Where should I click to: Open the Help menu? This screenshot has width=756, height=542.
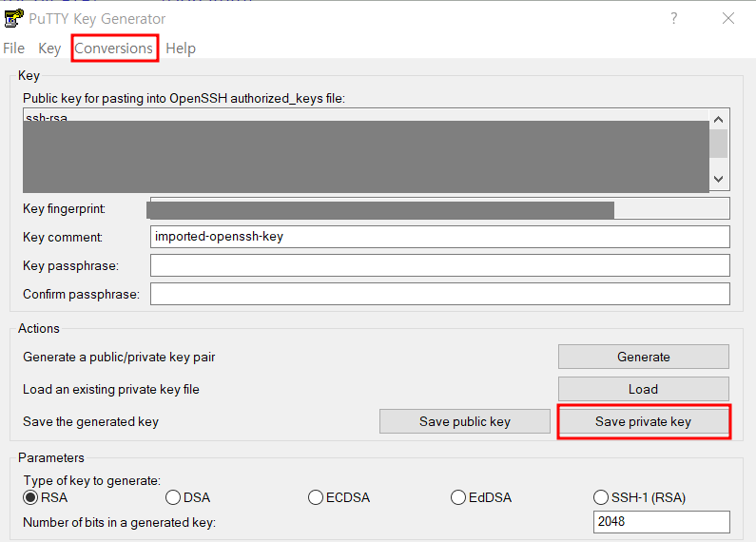coord(181,48)
